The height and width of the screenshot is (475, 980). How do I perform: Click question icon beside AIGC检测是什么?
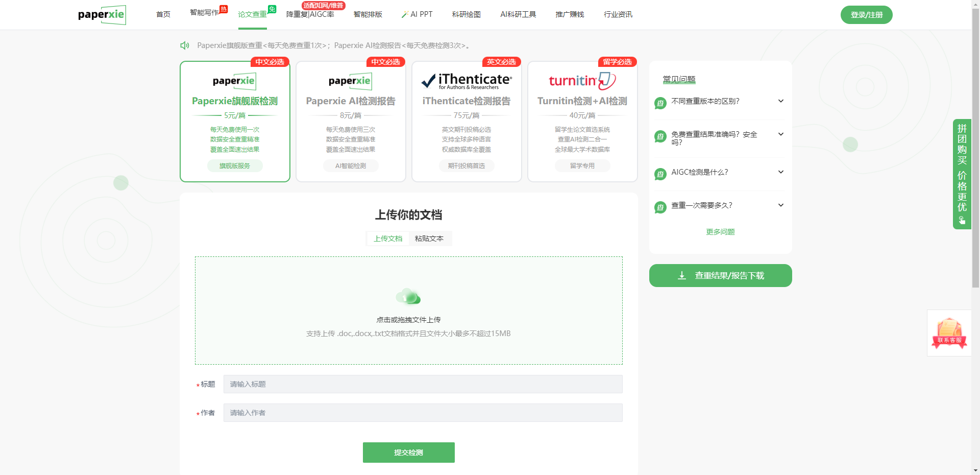(660, 174)
